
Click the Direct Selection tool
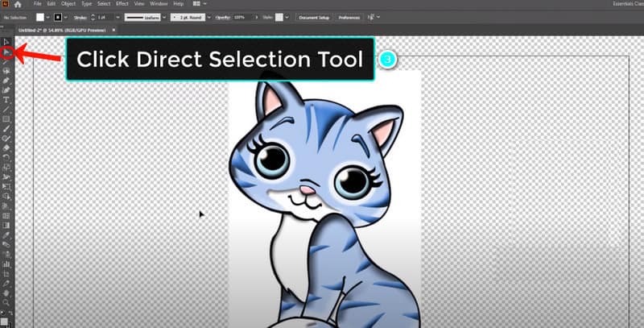(6, 52)
